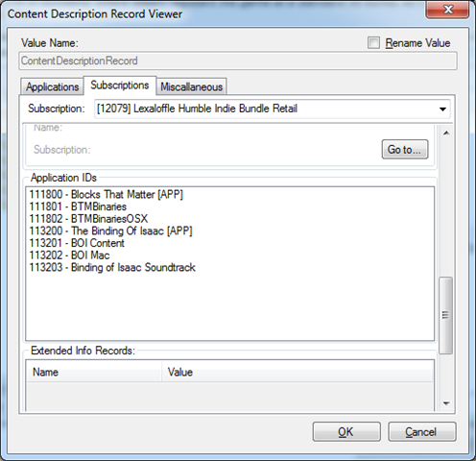Select 113202 - BOI Mac entry
The image size is (476, 461).
pyautogui.click(x=69, y=255)
